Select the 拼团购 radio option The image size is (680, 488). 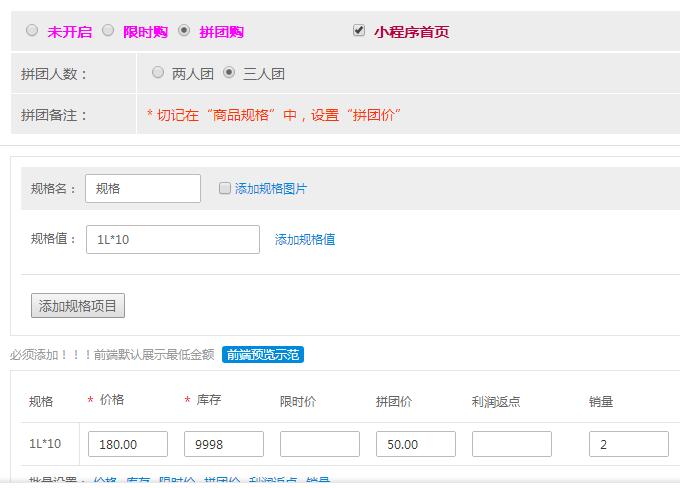(x=184, y=31)
